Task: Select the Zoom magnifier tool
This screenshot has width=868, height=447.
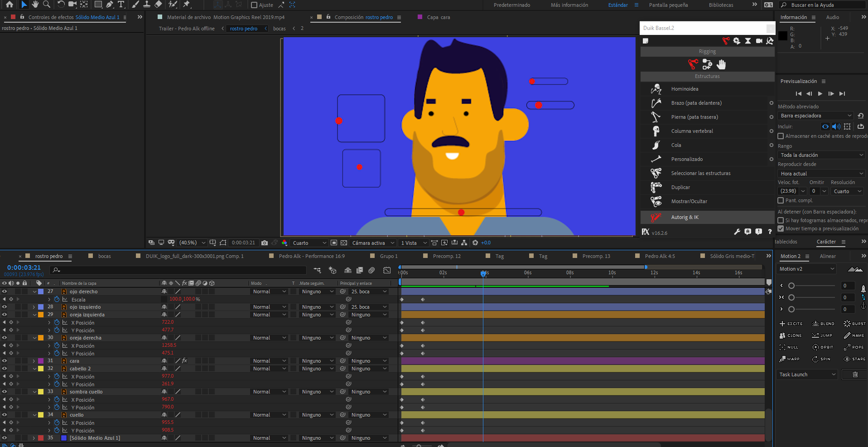Action: click(46, 5)
